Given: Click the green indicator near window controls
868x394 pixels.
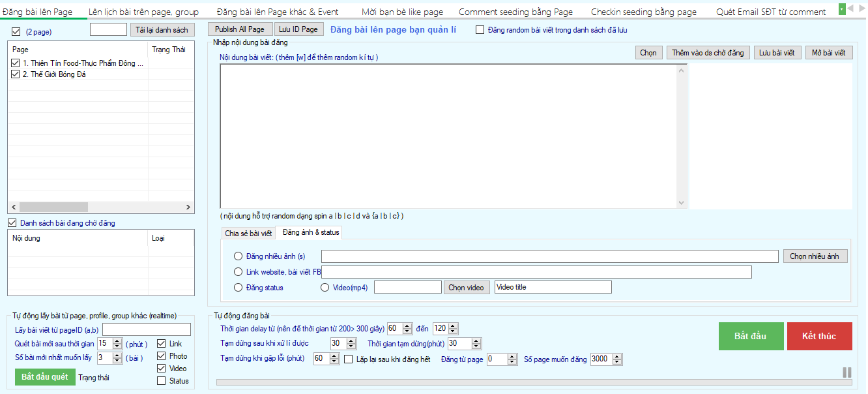Looking at the screenshot, I should (841, 8).
